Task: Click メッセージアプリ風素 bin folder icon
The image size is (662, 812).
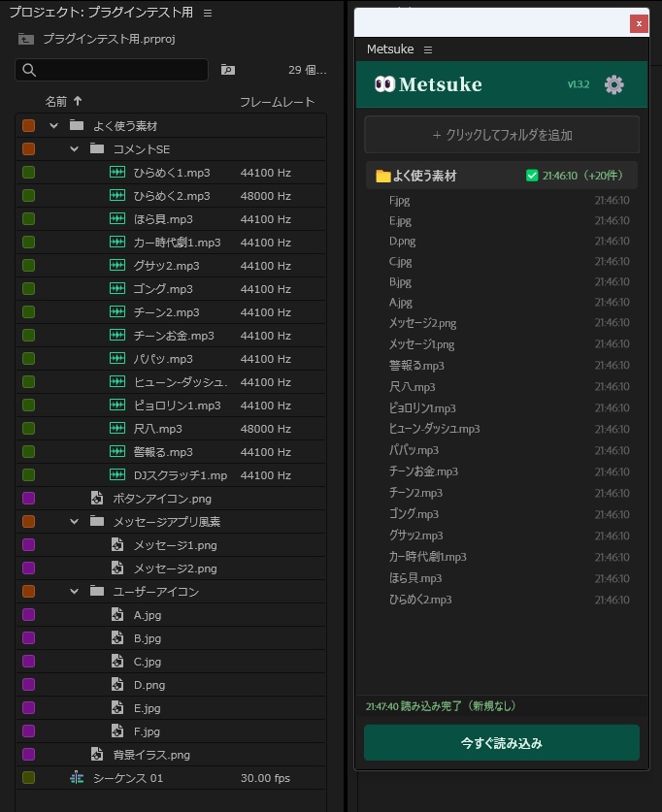Action: (97, 521)
